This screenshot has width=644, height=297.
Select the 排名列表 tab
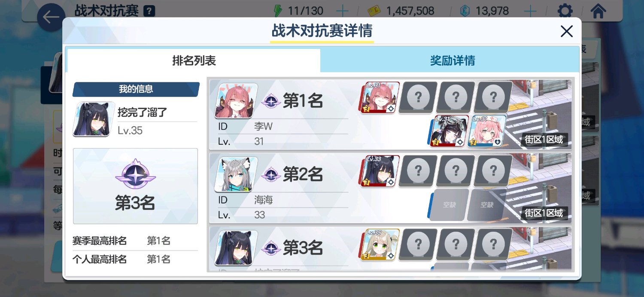(194, 61)
